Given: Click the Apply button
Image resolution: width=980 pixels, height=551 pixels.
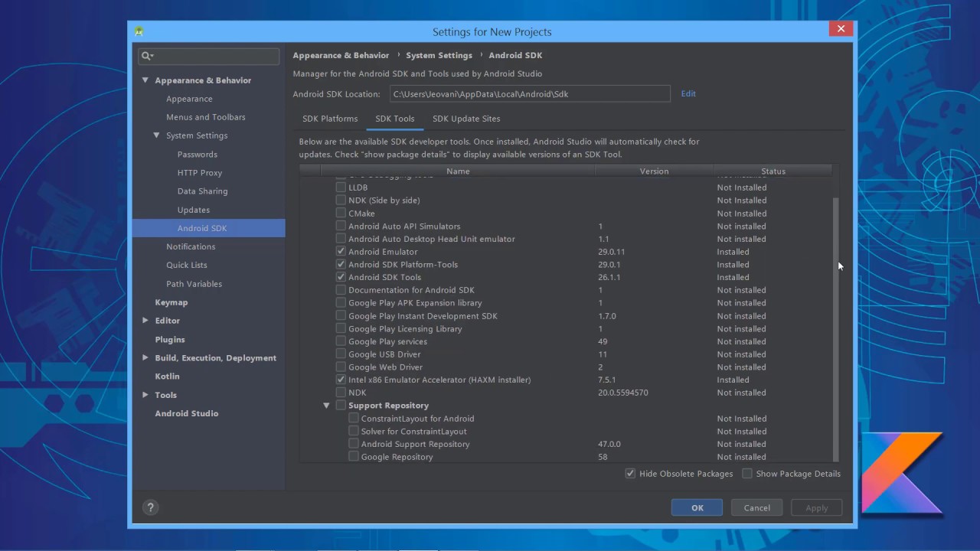Looking at the screenshot, I should click(x=816, y=507).
